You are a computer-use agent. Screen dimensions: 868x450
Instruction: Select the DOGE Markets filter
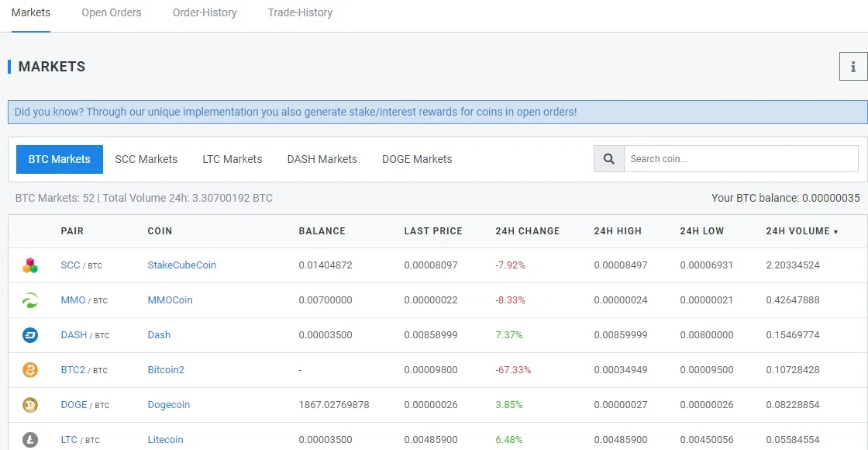(417, 159)
